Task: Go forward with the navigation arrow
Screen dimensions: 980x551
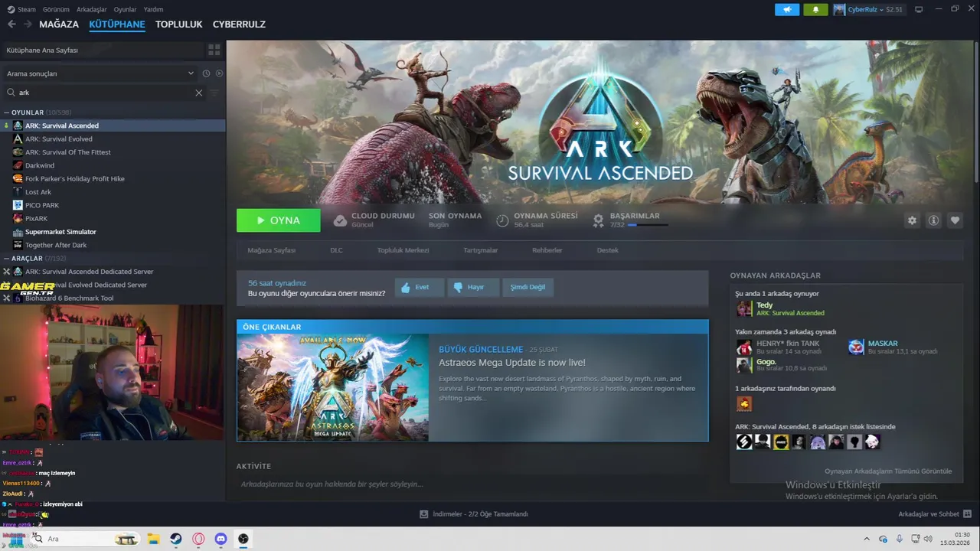Action: [x=28, y=24]
